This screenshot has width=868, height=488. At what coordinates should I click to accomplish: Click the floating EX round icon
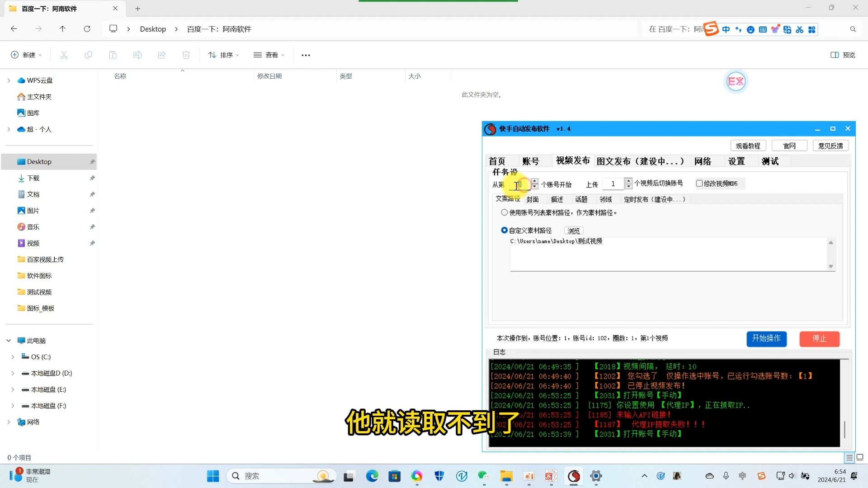coord(736,81)
